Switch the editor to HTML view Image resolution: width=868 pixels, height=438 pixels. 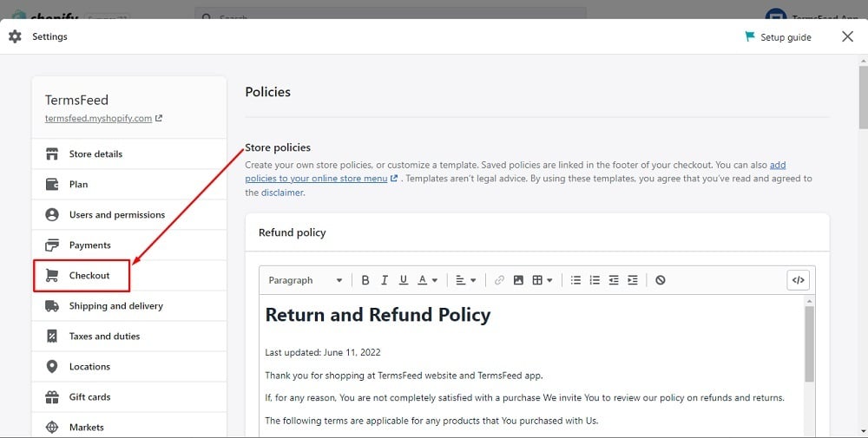(799, 280)
